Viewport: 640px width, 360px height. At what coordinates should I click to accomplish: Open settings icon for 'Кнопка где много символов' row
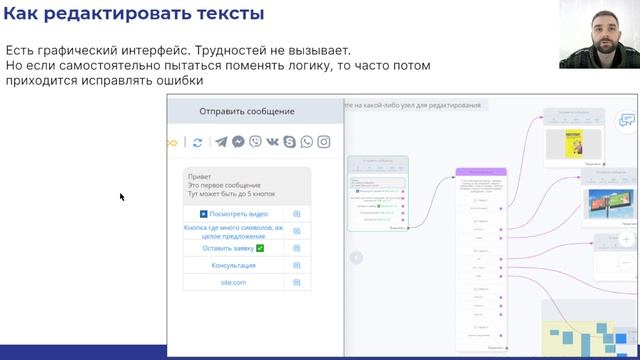click(x=297, y=231)
